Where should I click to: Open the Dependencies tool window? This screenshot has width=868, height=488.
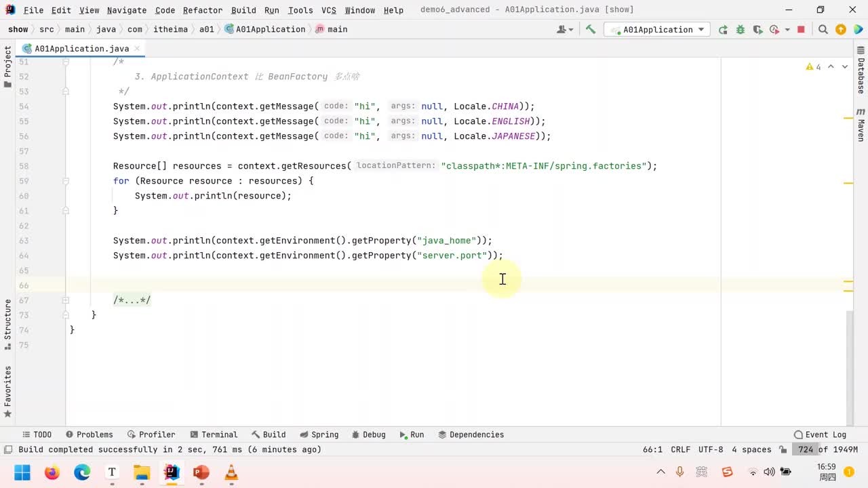click(471, 434)
